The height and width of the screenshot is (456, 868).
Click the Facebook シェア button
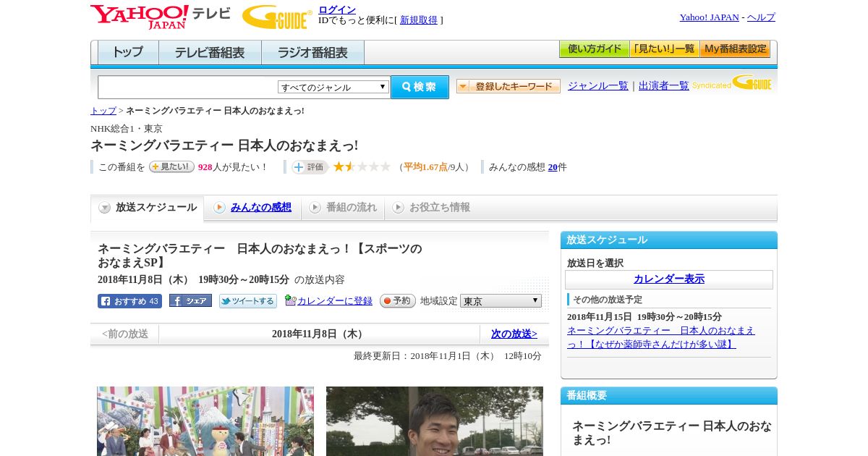[x=190, y=300]
